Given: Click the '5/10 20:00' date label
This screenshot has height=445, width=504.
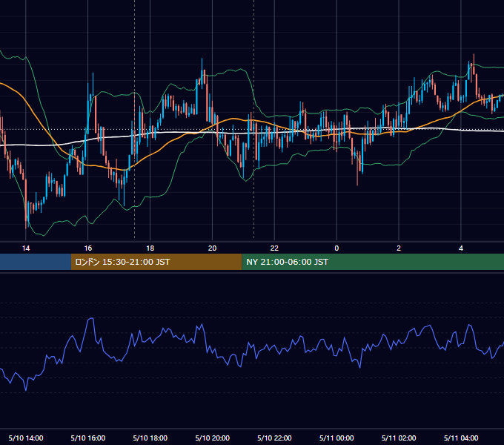Looking at the screenshot, I should pyautogui.click(x=212, y=438).
